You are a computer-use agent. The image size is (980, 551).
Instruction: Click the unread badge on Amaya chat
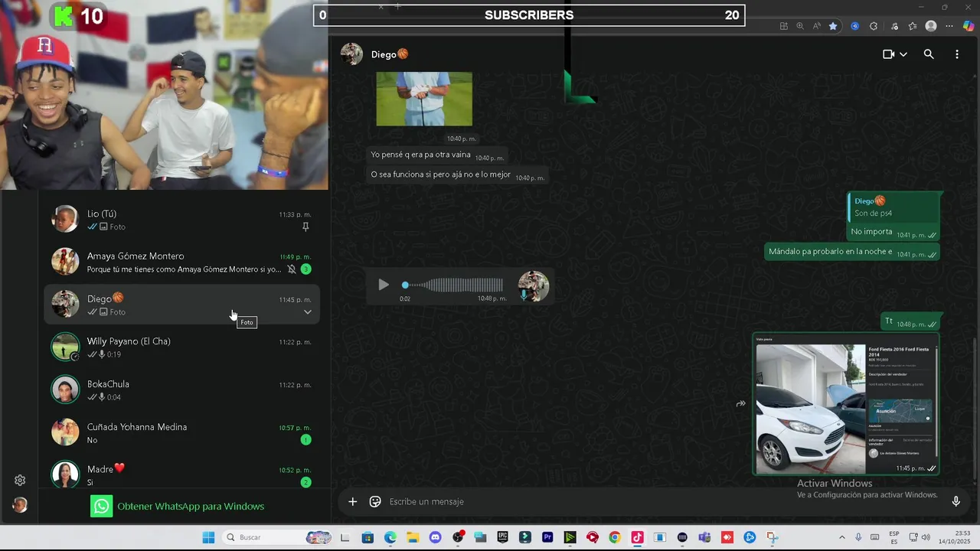coord(305,269)
